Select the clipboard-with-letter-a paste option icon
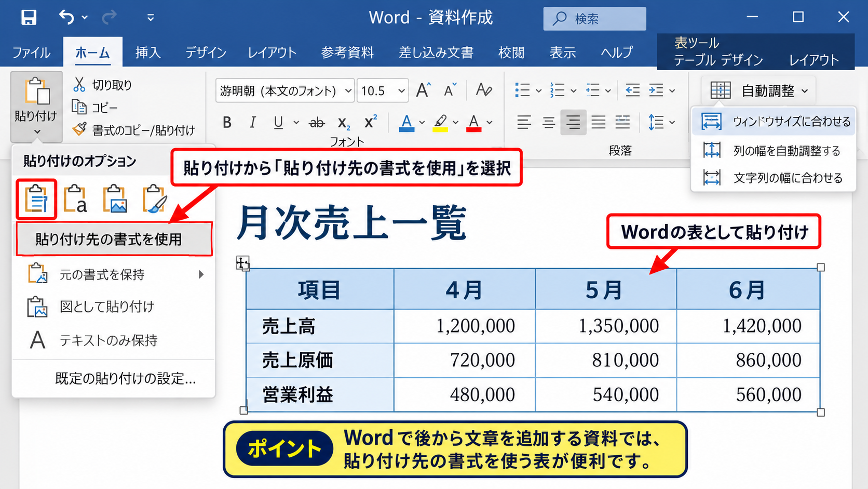 point(75,199)
